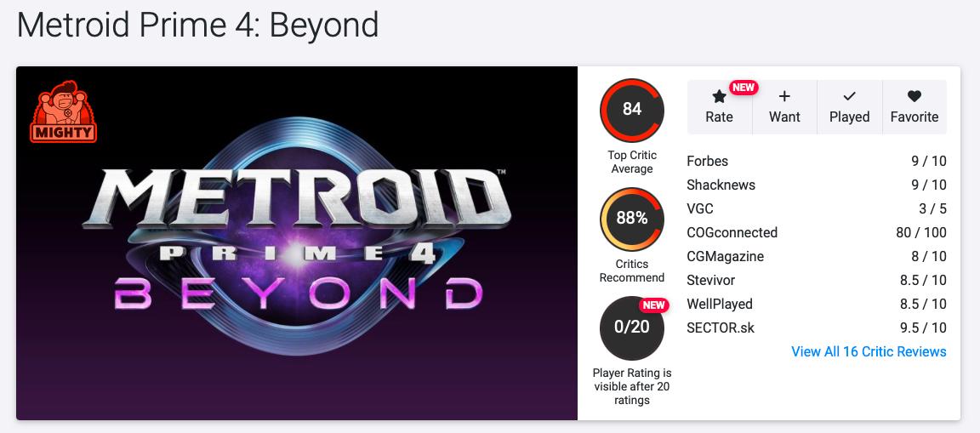Open the CGMagazine review
This screenshot has height=433, width=980.
click(x=725, y=256)
